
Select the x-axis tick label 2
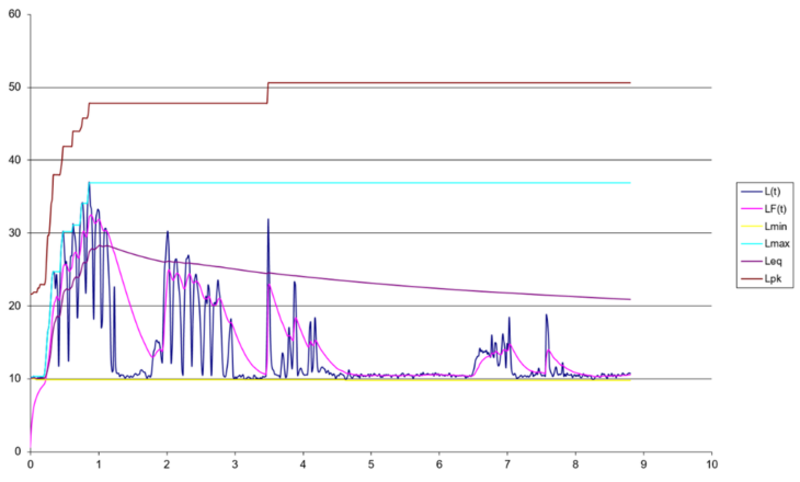pos(167,465)
